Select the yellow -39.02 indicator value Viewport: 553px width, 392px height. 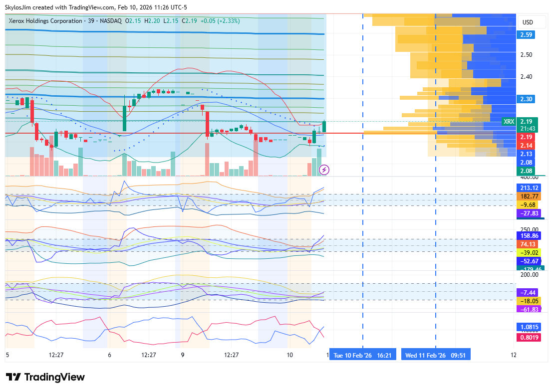(x=529, y=252)
